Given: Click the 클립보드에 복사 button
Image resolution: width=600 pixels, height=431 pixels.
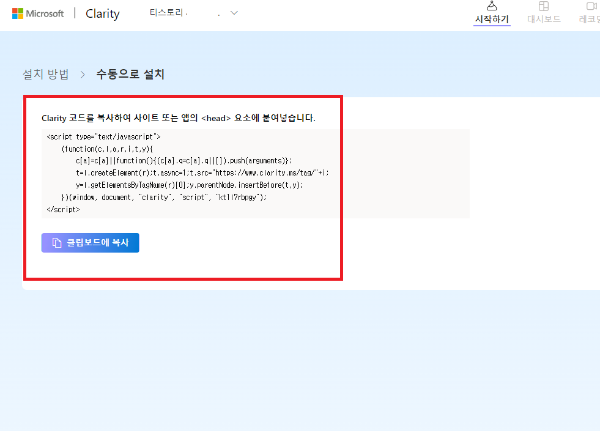Looking at the screenshot, I should 90,243.
